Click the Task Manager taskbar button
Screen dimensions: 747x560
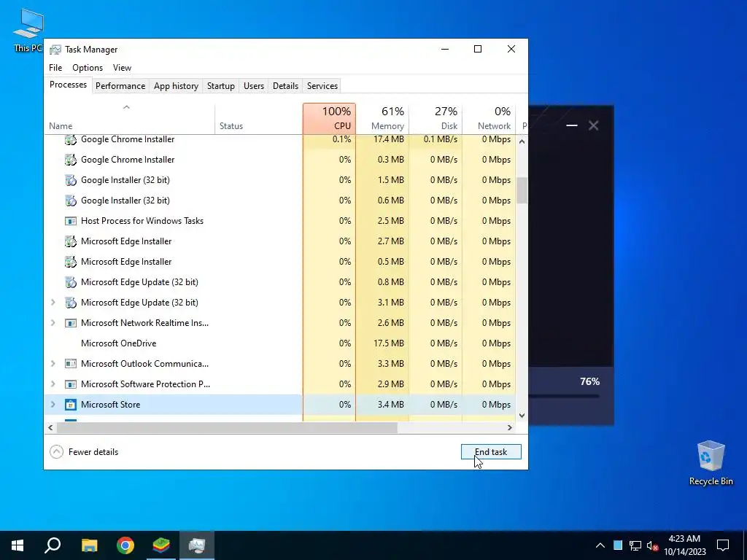point(197,545)
